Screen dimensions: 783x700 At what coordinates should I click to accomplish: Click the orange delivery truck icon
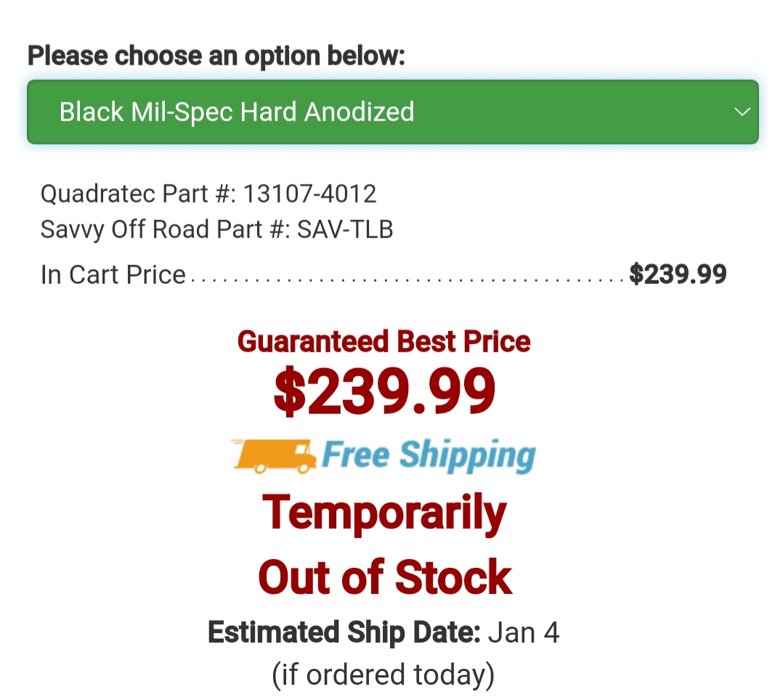275,455
